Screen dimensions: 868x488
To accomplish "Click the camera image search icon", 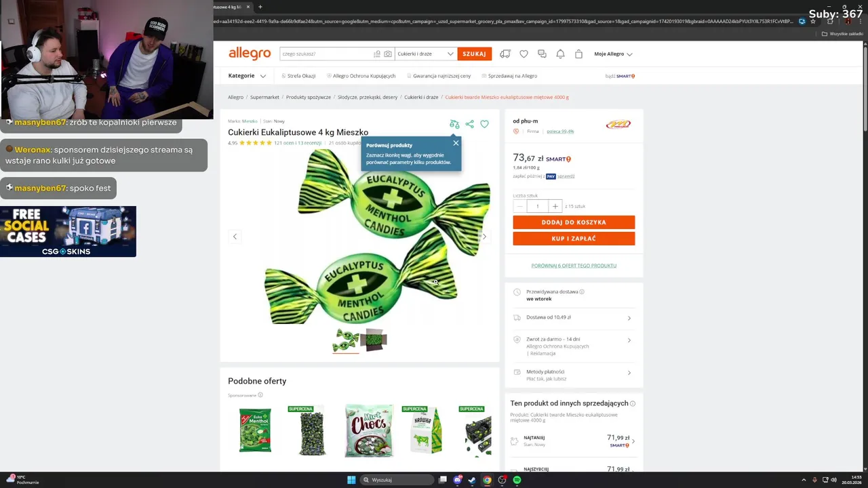I will point(388,54).
